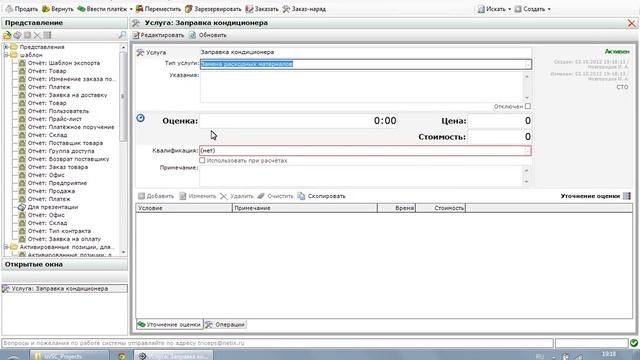Click the Обновить refresh icon
The width and height of the screenshot is (640, 360).
point(193,35)
